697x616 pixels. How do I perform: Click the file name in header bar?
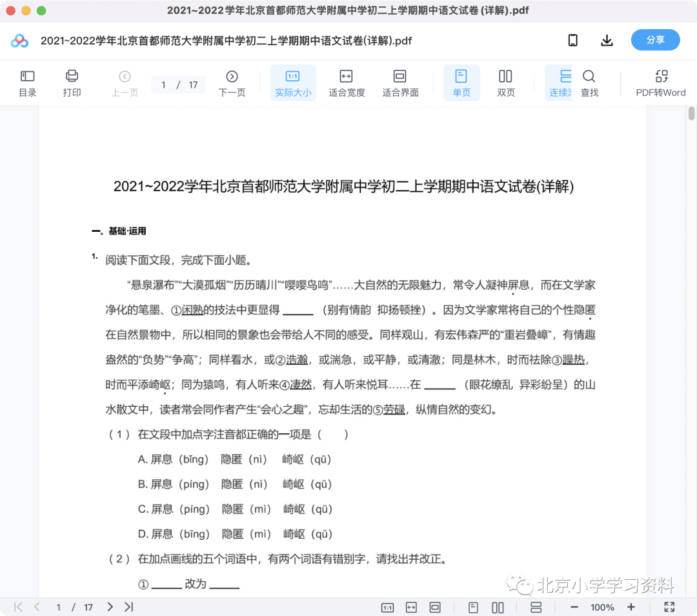226,41
